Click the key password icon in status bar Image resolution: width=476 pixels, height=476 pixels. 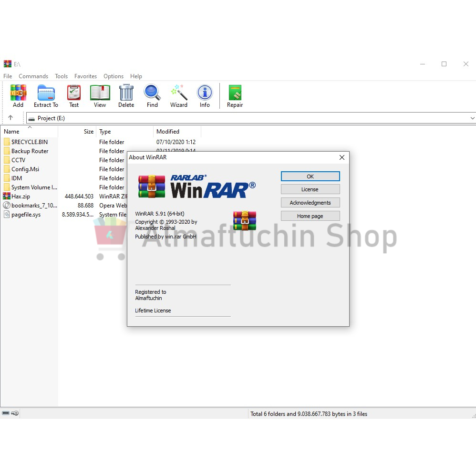point(15,413)
